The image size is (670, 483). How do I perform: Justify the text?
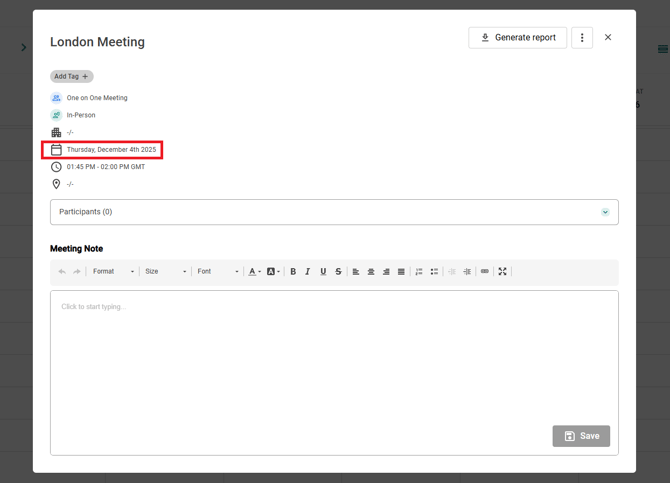coord(401,271)
